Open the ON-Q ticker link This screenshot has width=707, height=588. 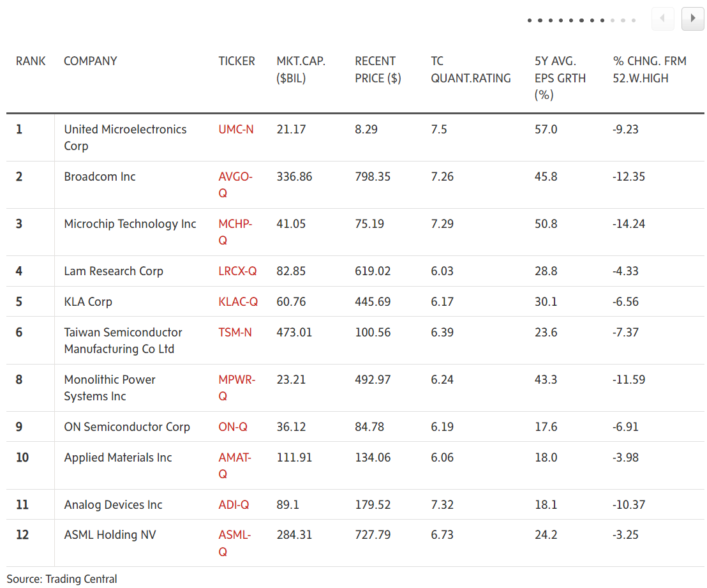233,427
